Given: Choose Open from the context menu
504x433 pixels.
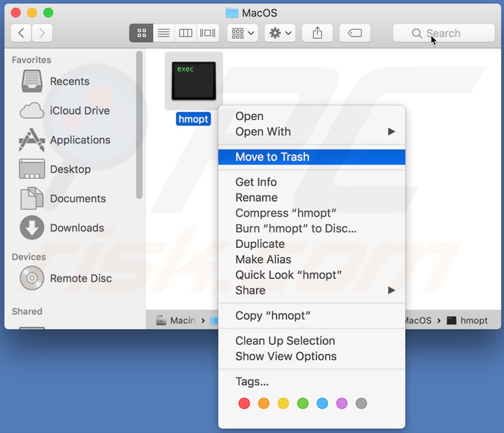Looking at the screenshot, I should (x=311, y=116).
